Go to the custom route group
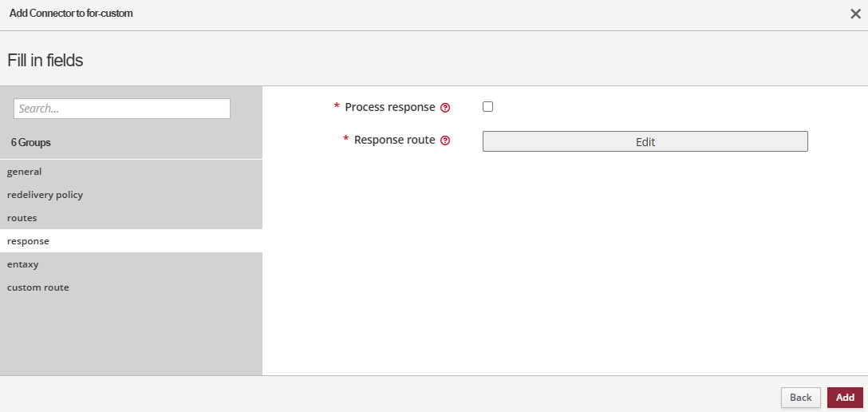 coord(38,287)
